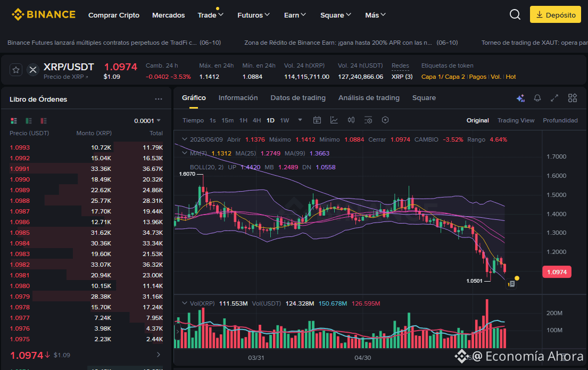This screenshot has height=370, width=588.
Task: Open Futuros menu dropdown
Action: pos(253,15)
